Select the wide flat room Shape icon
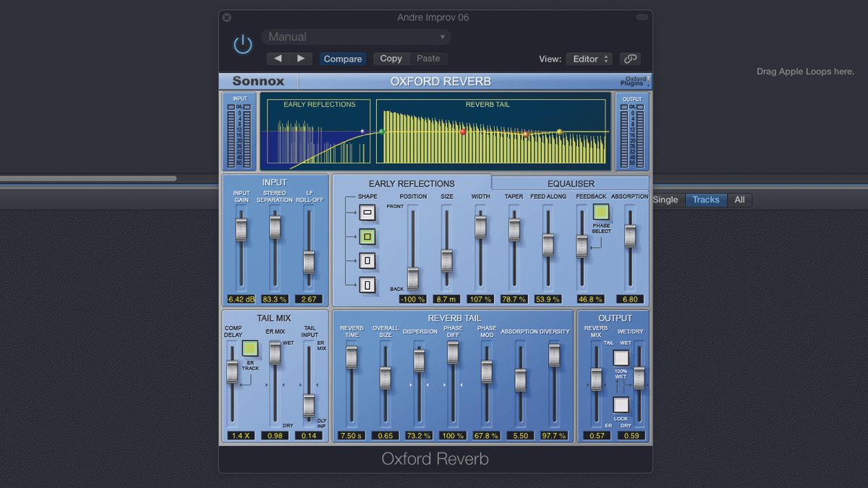The image size is (868, 488). (x=367, y=213)
